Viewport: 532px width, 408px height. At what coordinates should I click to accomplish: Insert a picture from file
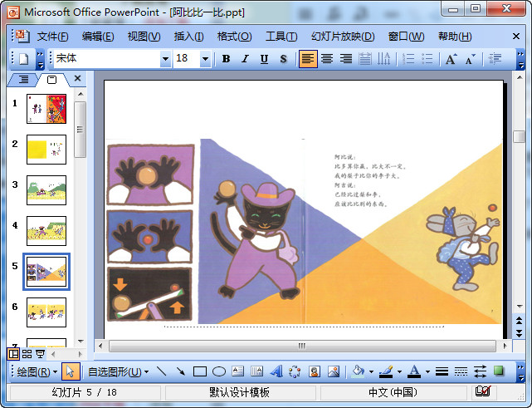(334, 371)
